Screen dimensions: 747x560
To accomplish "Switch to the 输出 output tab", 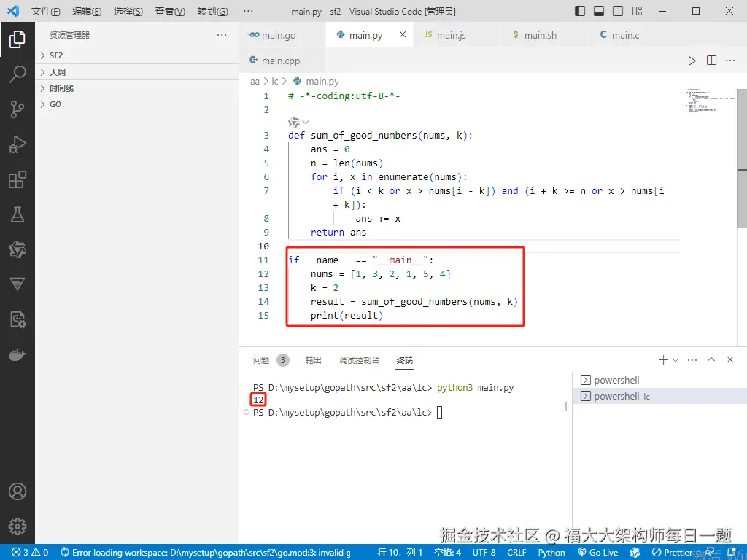I will tap(313, 360).
